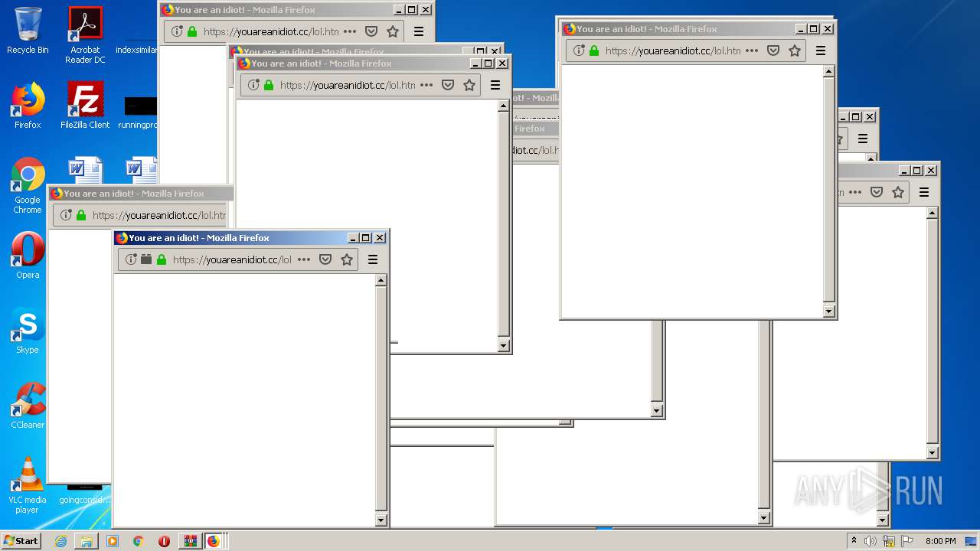The image size is (980, 551).
Task: Click scroll down arrow in the rightmost Firefox window
Action: (932, 453)
